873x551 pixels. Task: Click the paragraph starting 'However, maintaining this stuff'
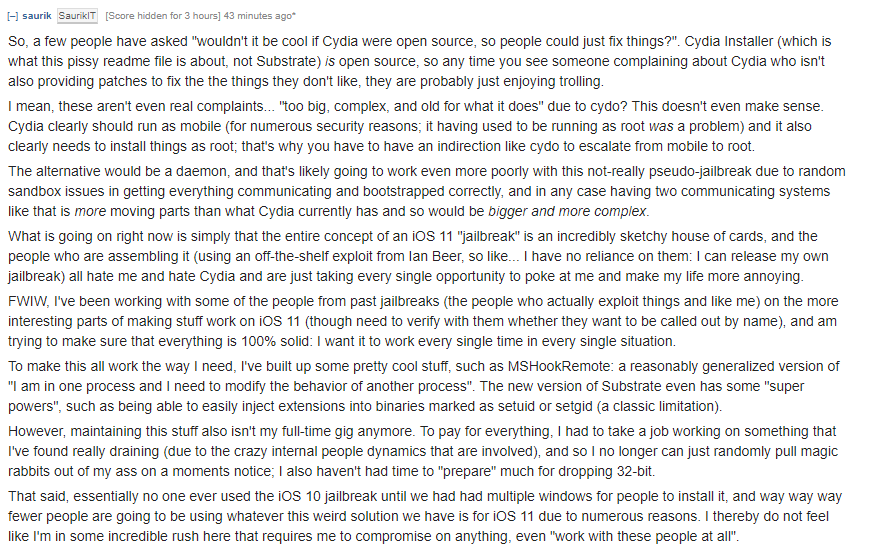pos(423,451)
